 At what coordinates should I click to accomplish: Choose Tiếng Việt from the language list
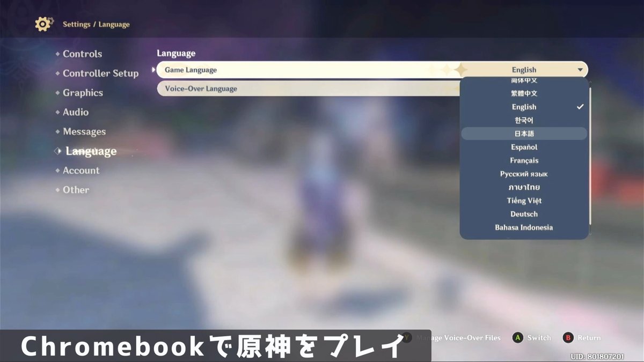tap(524, 201)
